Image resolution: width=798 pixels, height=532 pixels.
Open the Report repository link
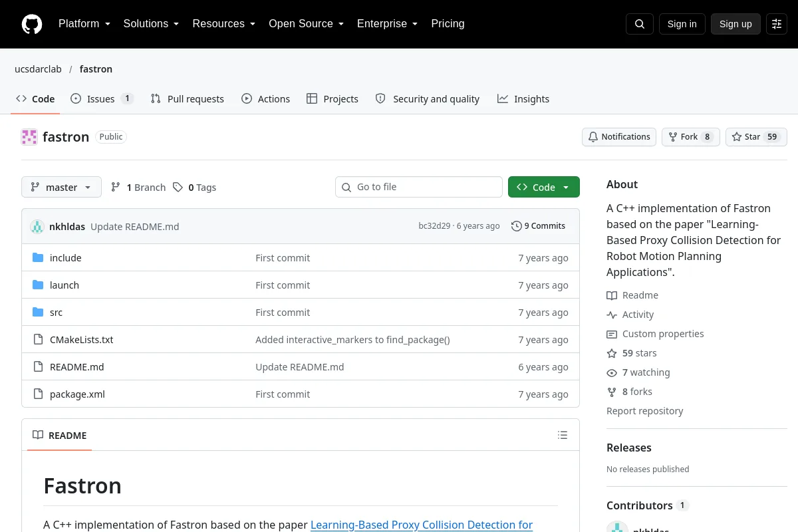pos(644,411)
